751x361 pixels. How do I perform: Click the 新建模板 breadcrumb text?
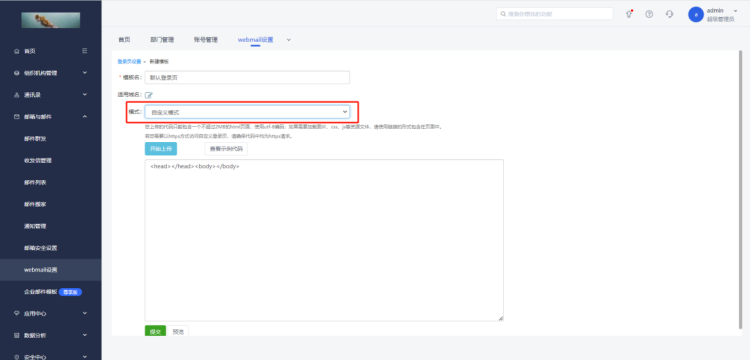tap(159, 62)
